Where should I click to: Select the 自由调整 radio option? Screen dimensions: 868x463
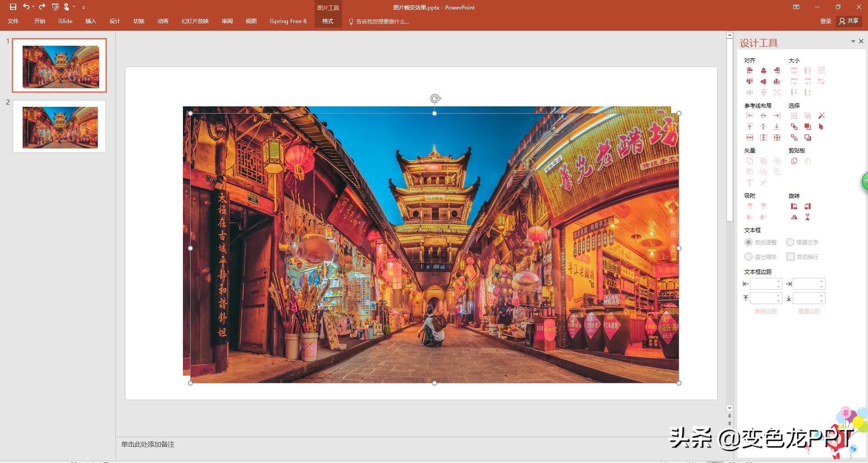[748, 242]
